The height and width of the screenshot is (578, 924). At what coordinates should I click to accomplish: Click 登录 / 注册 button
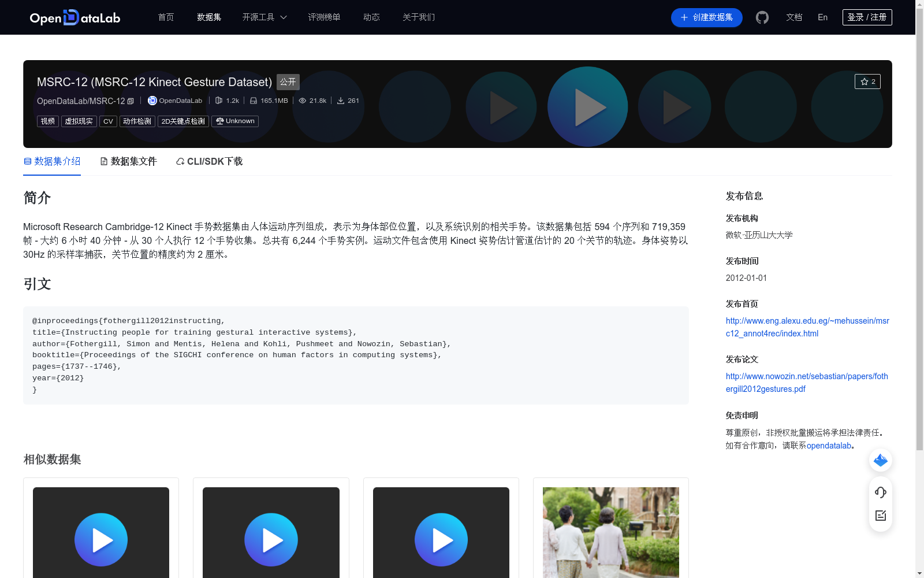[x=867, y=17]
